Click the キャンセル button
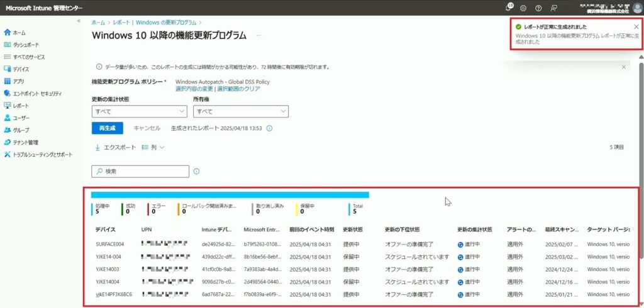Screen dimensions: 644x308 147,128
